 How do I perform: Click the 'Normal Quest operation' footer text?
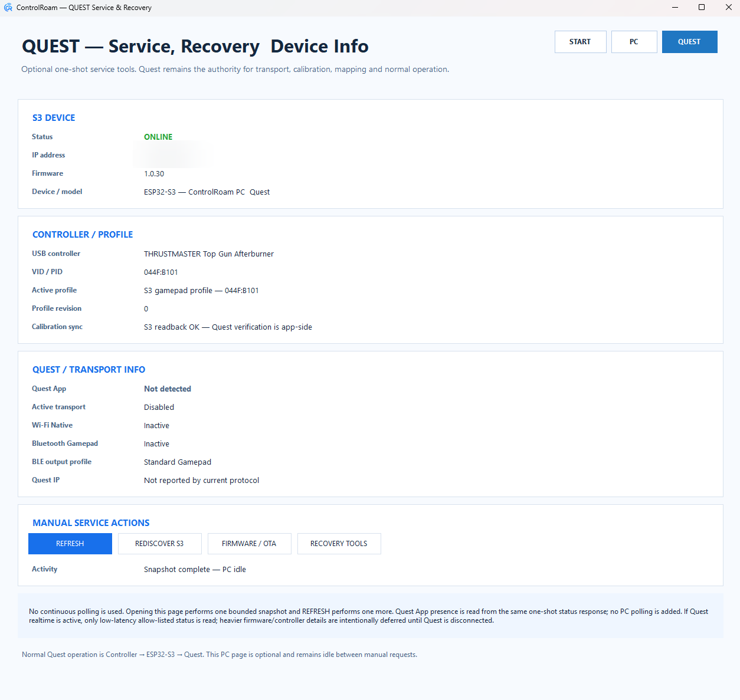pyautogui.click(x=220, y=655)
